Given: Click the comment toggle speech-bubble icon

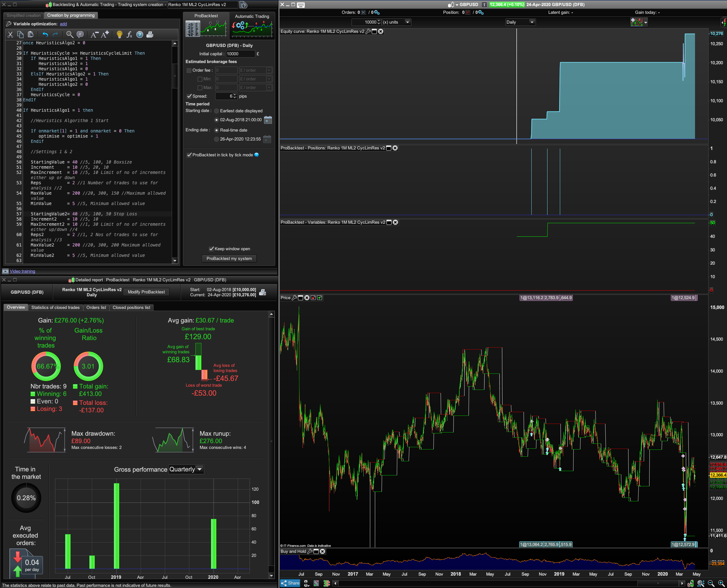Looking at the screenshot, I should pyautogui.click(x=80, y=35).
